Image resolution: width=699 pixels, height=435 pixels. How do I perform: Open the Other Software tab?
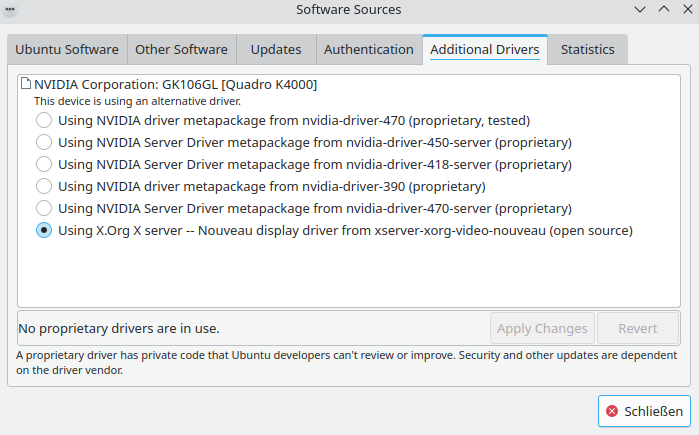click(x=181, y=49)
